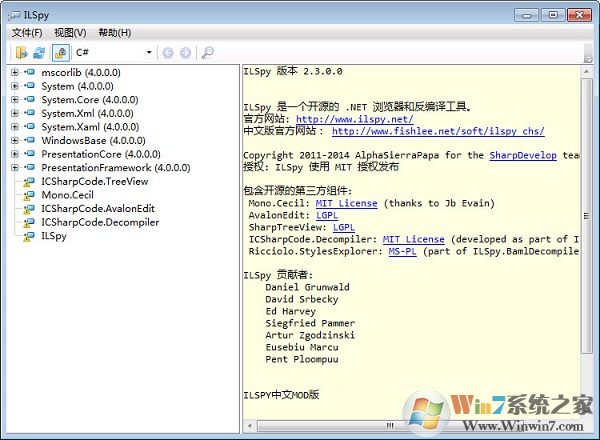Viewport: 600px width, 440px height.
Task: Select WindowsBase (4.0.0.0) tree item
Action: (93, 140)
